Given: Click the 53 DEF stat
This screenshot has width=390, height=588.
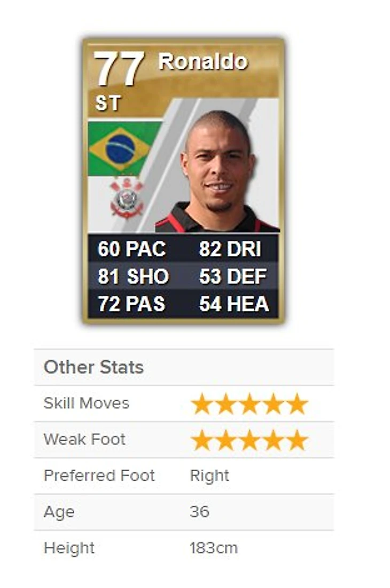Looking at the screenshot, I should coord(233,276).
